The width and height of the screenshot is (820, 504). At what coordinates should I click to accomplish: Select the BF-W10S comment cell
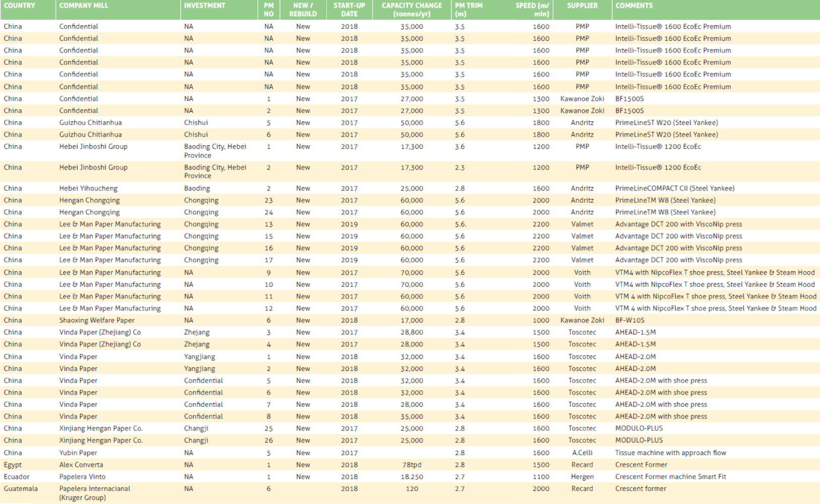(629, 321)
